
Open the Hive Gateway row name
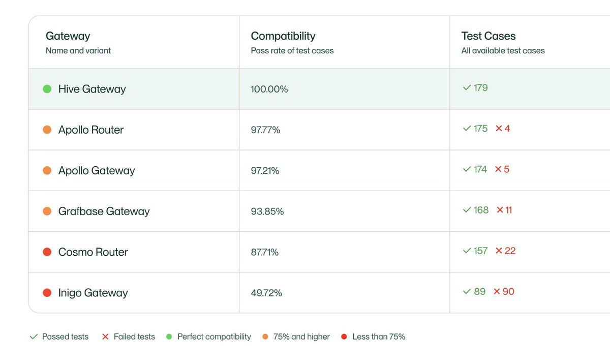[92, 89]
